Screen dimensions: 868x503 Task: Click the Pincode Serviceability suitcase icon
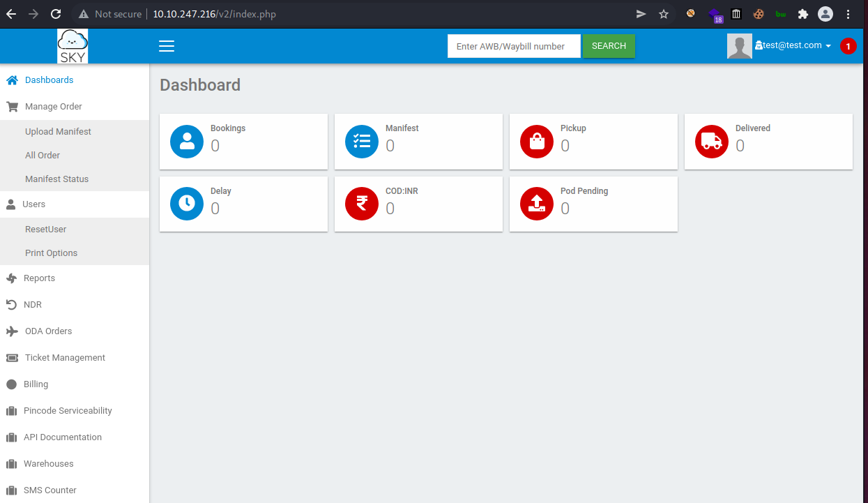pyautogui.click(x=11, y=411)
